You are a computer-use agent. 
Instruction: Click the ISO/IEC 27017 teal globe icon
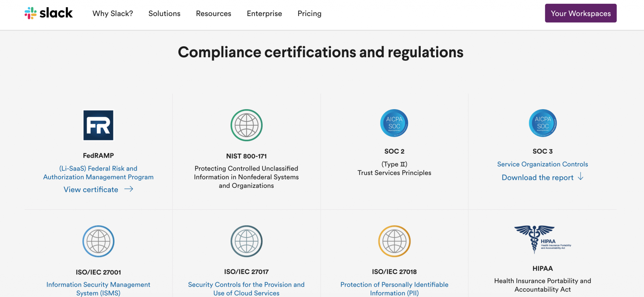(x=247, y=241)
